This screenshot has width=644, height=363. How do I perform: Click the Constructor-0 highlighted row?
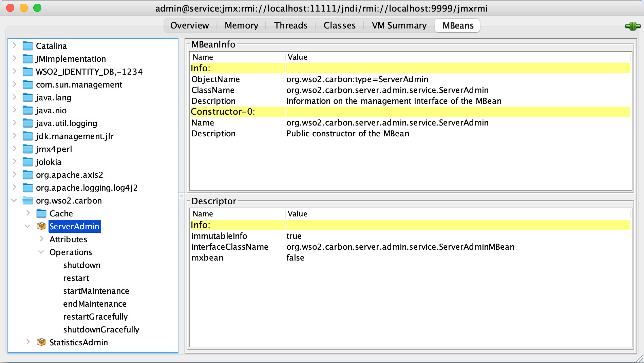411,112
